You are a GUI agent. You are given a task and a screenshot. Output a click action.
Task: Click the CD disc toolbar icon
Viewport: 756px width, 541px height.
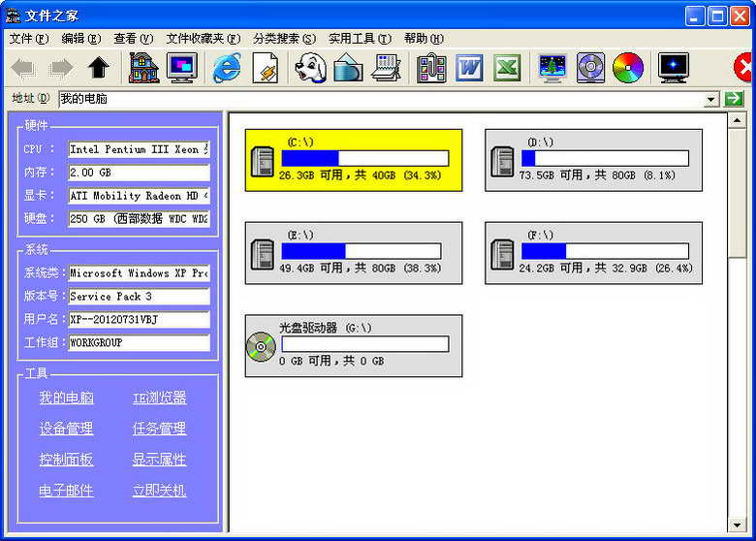[x=590, y=68]
